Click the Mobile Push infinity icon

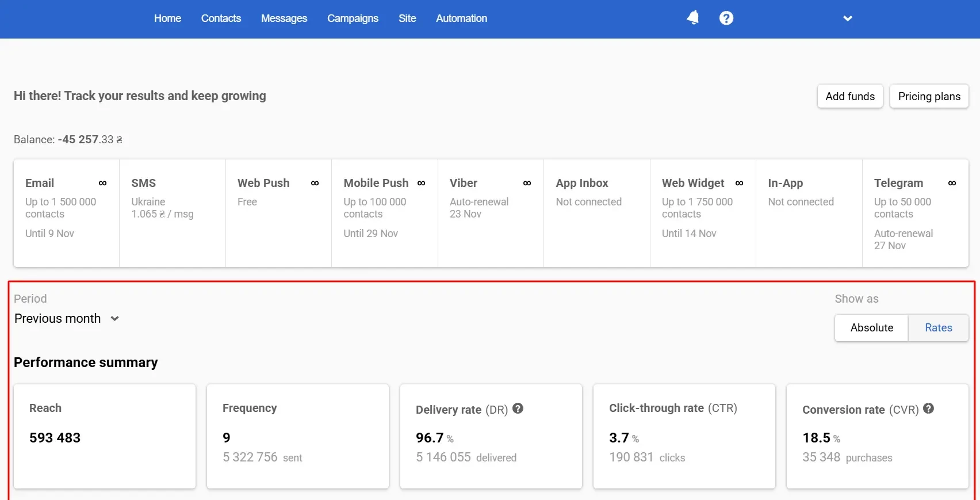421,183
